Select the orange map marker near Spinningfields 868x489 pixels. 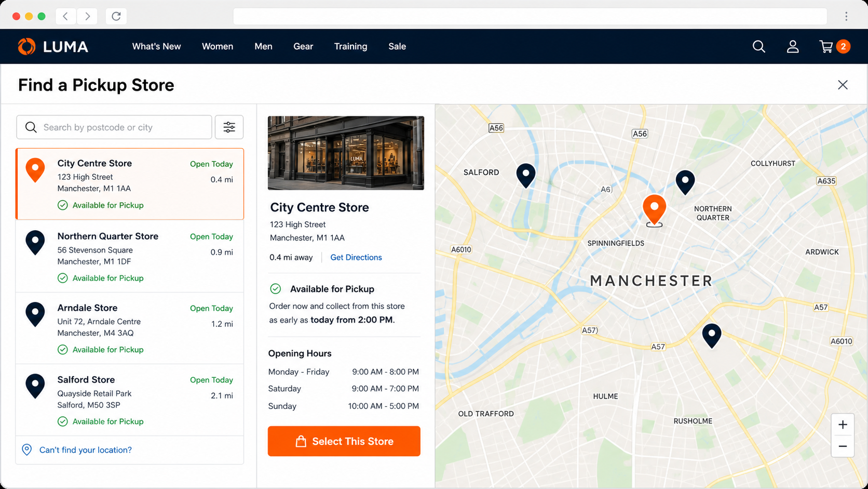click(654, 209)
